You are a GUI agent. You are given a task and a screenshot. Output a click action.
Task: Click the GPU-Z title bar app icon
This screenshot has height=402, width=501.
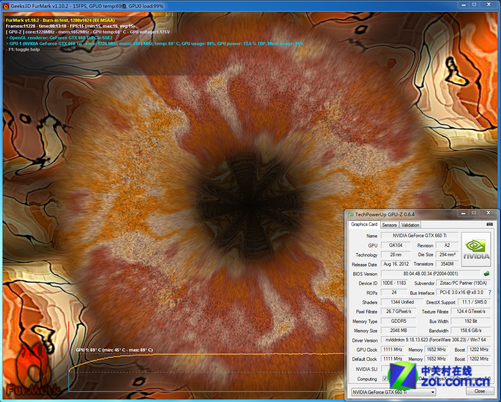click(350, 214)
